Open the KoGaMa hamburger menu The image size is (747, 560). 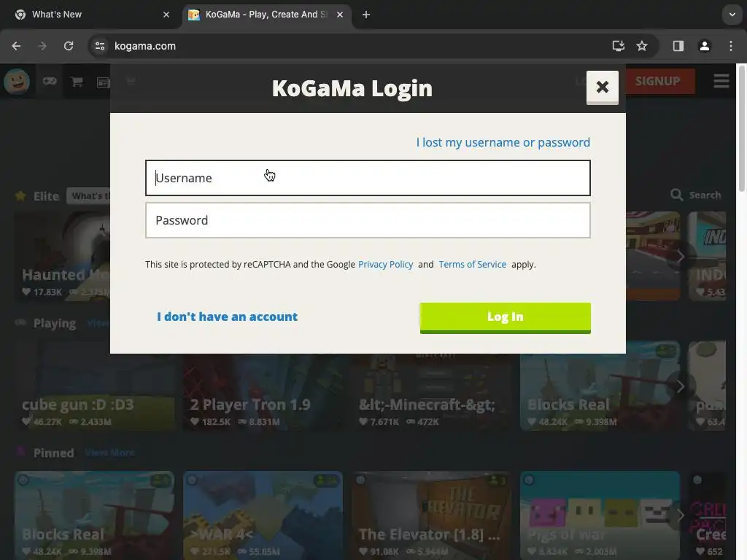pyautogui.click(x=721, y=81)
